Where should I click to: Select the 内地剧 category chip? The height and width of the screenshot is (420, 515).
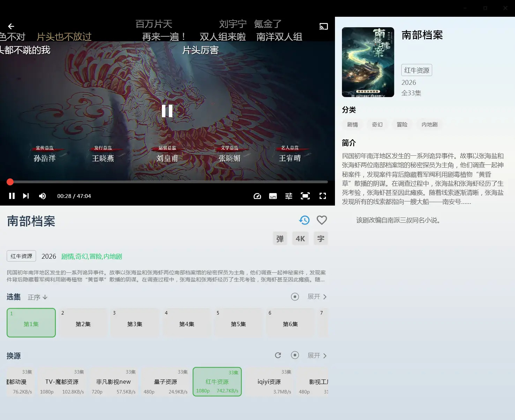click(x=429, y=125)
